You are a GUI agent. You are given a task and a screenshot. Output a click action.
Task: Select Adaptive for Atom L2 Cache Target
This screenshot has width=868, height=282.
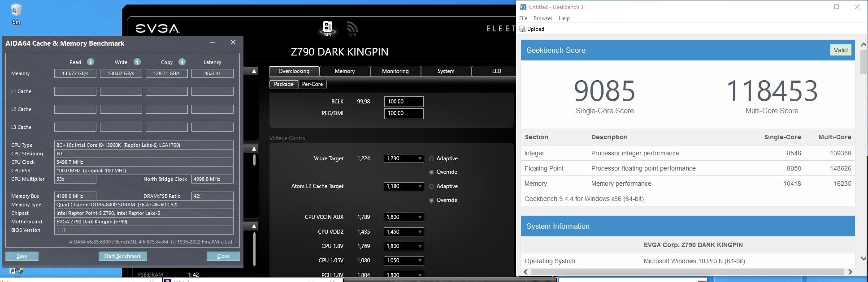coord(431,186)
